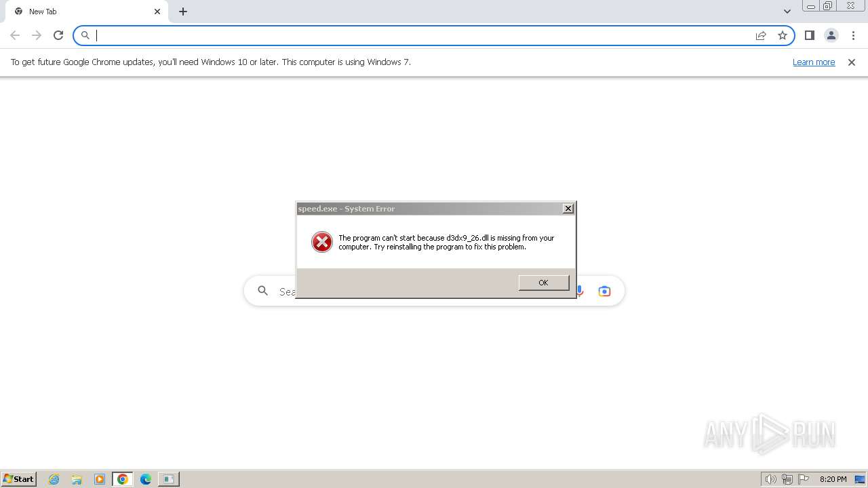
Task: Click the Show desktop tray icon
Action: [860, 479]
